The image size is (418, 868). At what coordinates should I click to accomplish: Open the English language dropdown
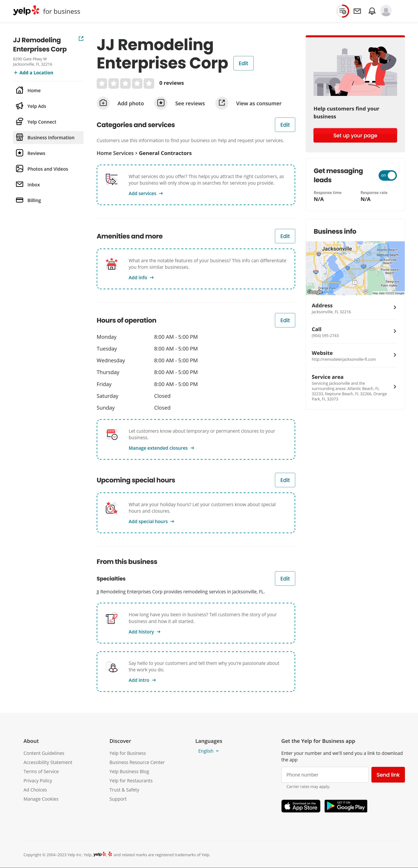click(x=208, y=751)
